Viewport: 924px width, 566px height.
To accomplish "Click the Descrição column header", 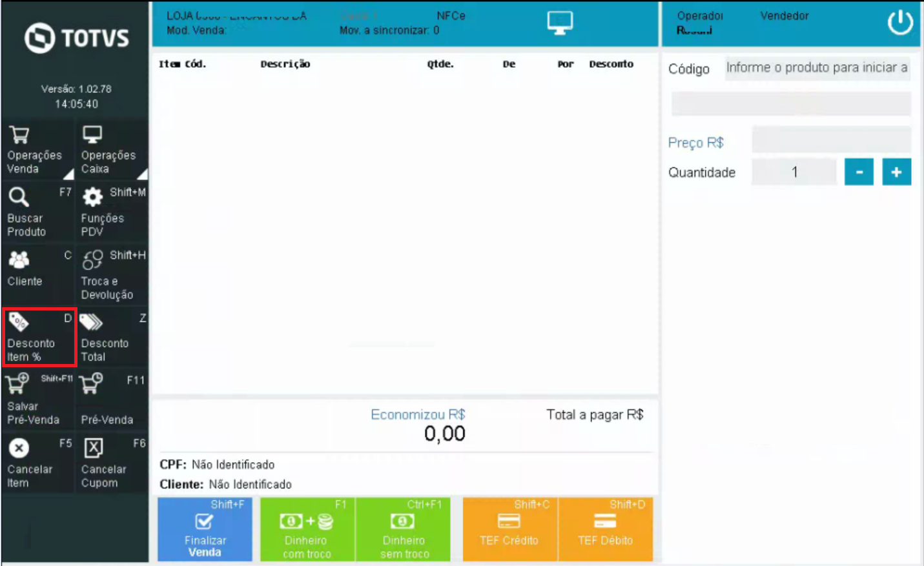I will tap(285, 64).
